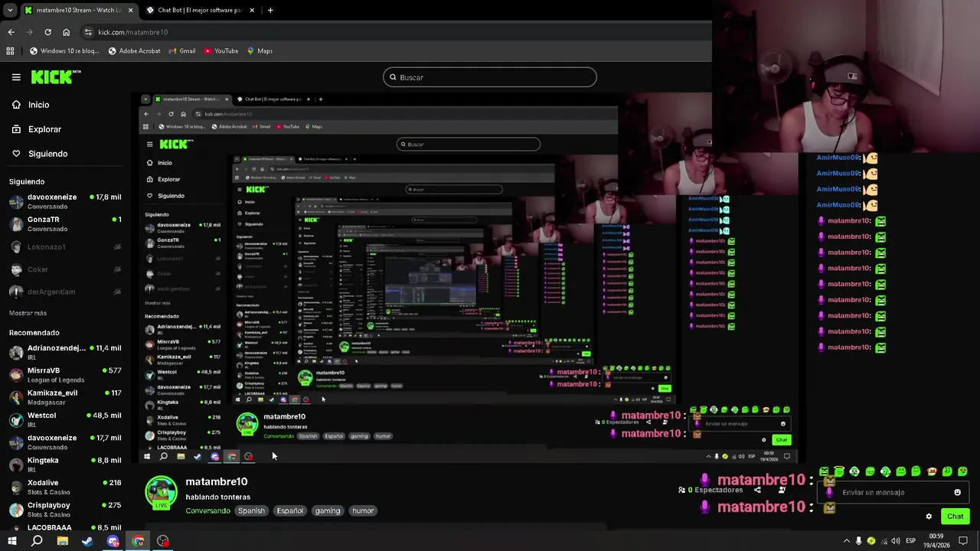
Task: Open Steam from the taskbar
Action: (x=87, y=541)
